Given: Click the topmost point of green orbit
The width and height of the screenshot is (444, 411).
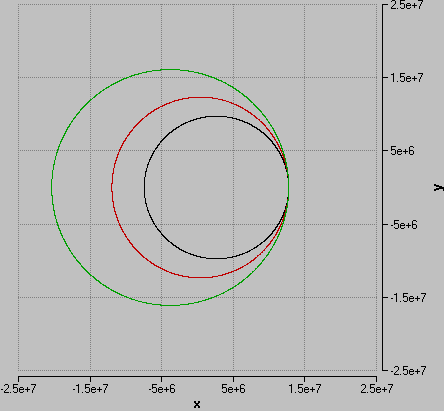Looking at the screenshot, I should click(x=170, y=69).
